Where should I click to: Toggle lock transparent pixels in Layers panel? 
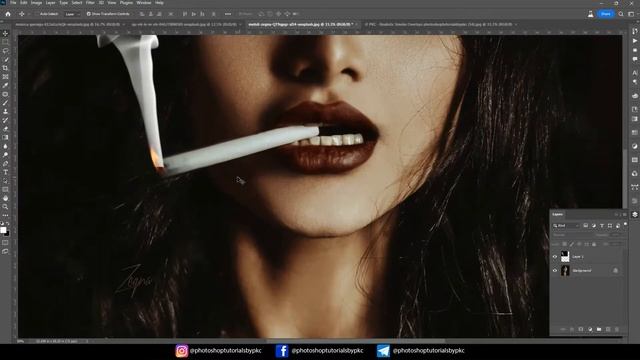(564, 244)
